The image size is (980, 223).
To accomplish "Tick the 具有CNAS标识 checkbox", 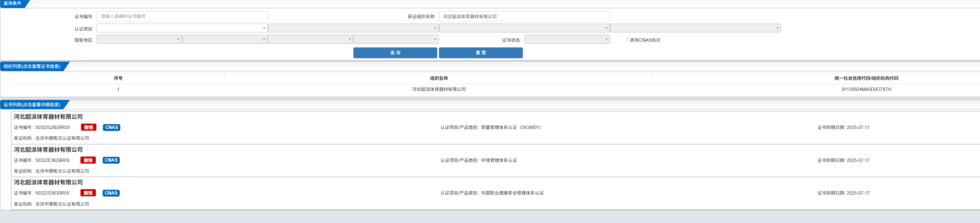I will coord(628,39).
